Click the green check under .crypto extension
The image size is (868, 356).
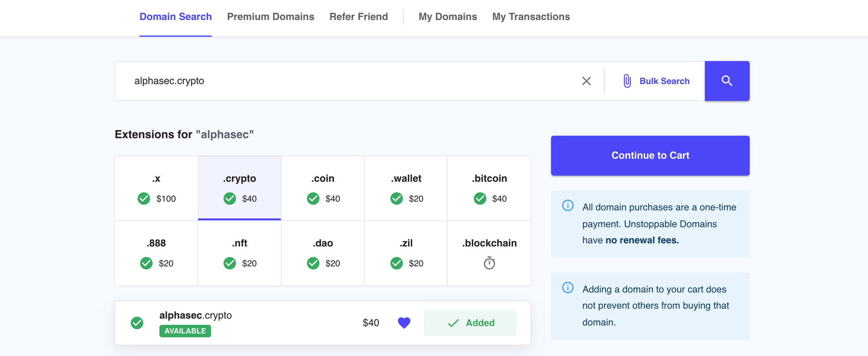click(230, 199)
